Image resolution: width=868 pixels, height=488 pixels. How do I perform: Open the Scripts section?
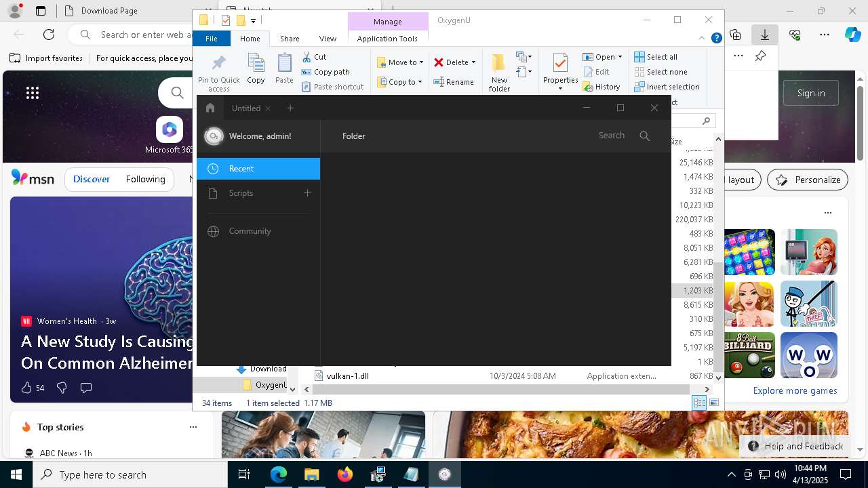pyautogui.click(x=241, y=193)
